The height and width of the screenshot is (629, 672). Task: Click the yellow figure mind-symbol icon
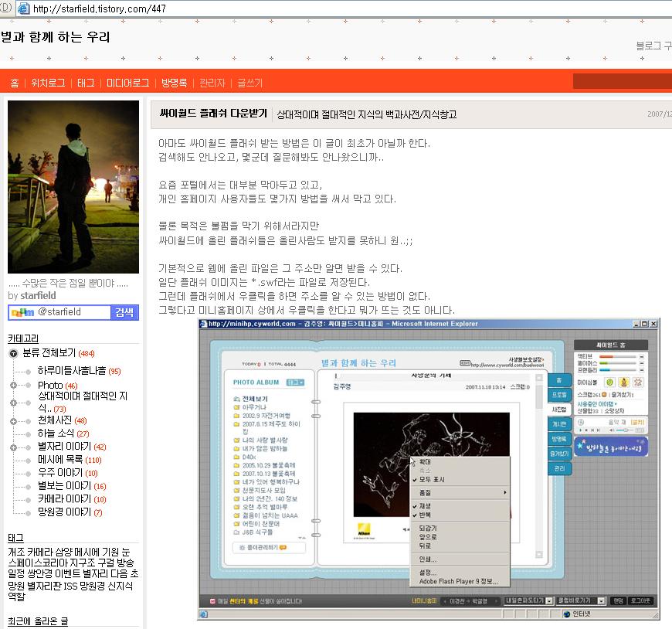624,382
